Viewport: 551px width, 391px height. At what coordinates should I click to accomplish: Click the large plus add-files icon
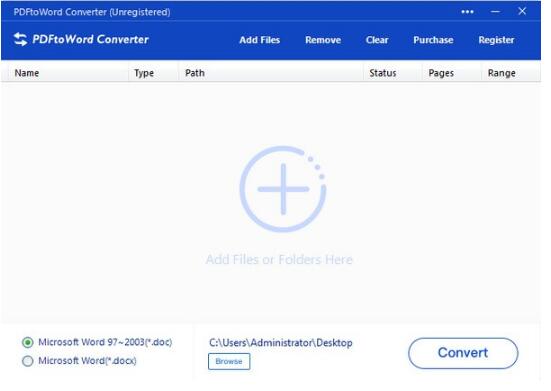tap(283, 189)
